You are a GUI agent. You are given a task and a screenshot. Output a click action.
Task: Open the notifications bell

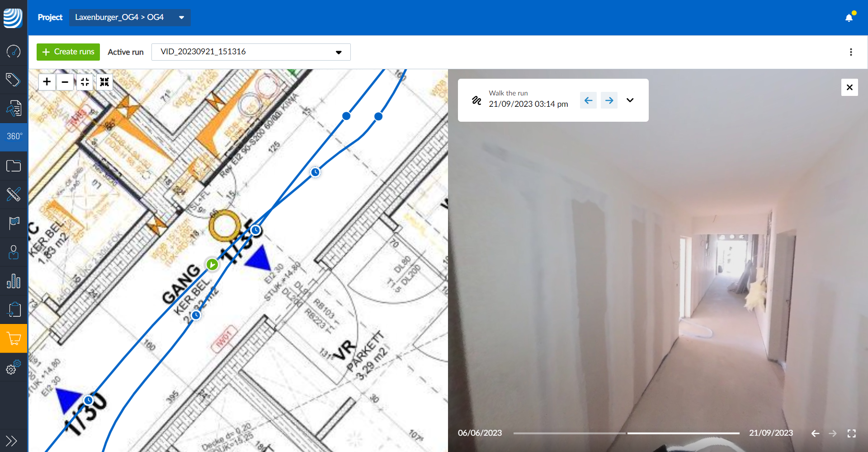point(849,18)
